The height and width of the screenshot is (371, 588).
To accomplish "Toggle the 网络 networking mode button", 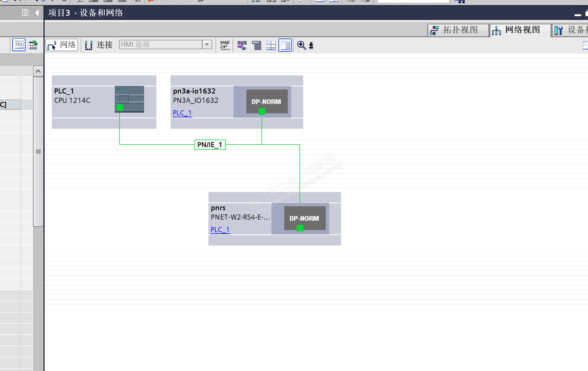I will coord(62,45).
